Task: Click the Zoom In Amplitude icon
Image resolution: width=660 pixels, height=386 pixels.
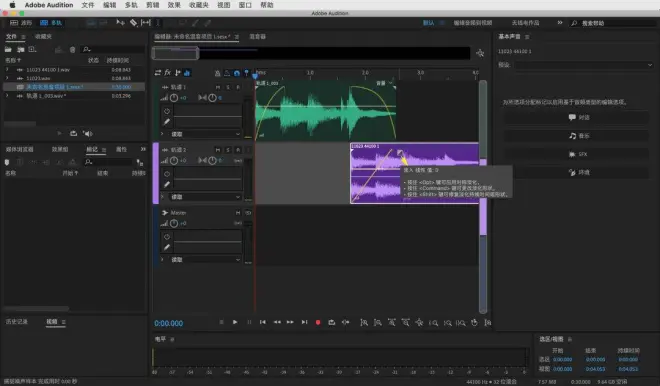Action: coord(364,323)
